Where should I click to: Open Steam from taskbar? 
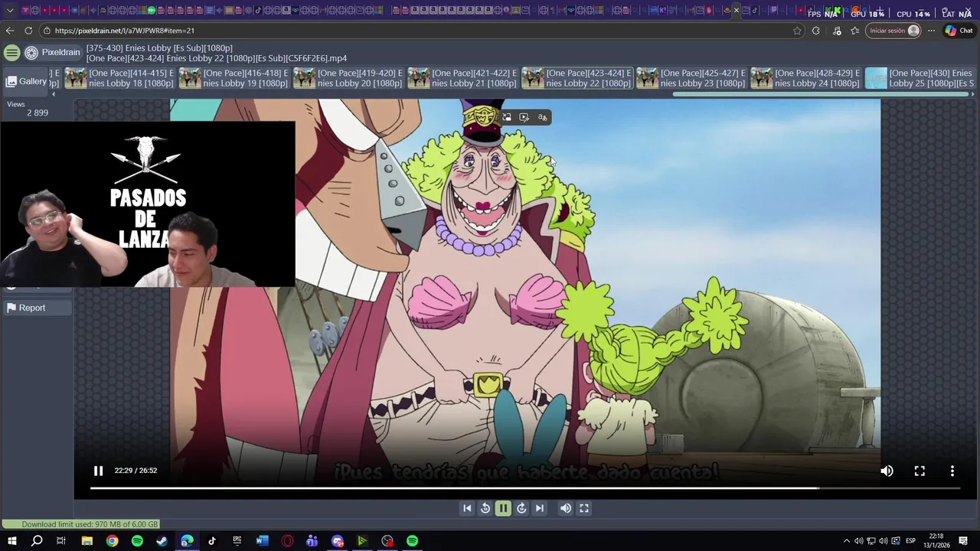(x=162, y=541)
